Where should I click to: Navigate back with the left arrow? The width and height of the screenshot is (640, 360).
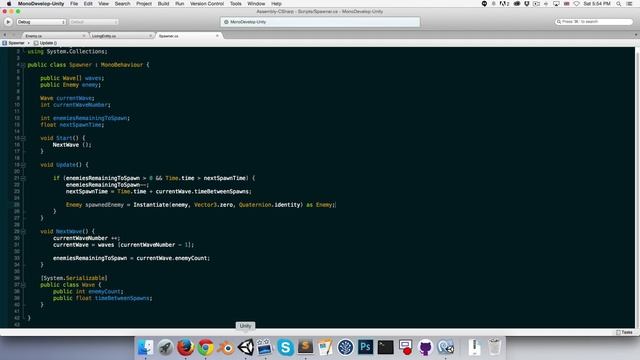pyautogui.click(x=4, y=36)
